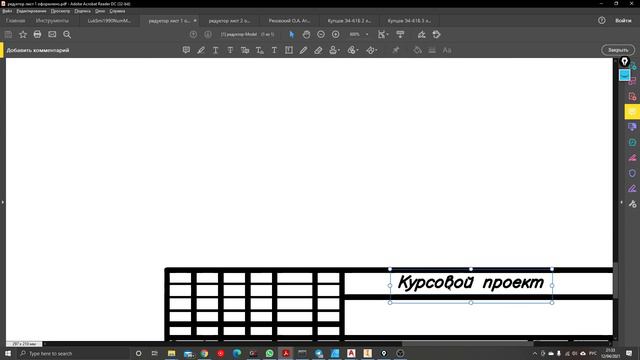Click the Войти sign-in link
The width and height of the screenshot is (640, 360).
click(x=623, y=20)
